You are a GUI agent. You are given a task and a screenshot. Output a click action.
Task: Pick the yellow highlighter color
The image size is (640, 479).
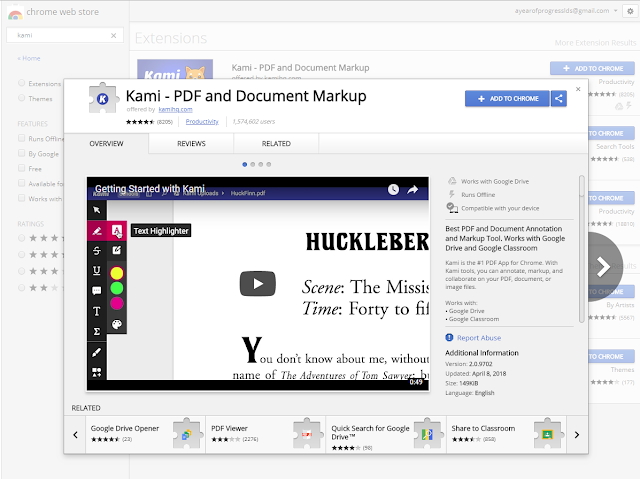(x=117, y=273)
